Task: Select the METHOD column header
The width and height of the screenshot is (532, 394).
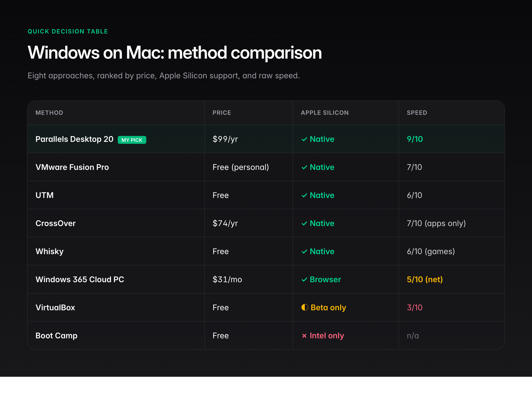Action: (x=49, y=113)
